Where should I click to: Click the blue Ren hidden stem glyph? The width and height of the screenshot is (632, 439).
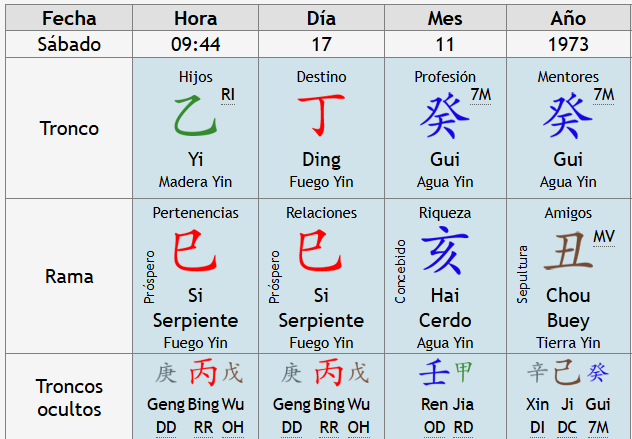click(433, 373)
